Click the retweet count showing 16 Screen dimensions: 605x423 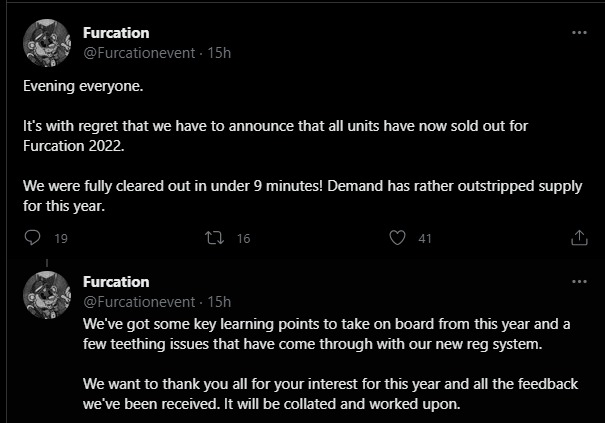pyautogui.click(x=243, y=238)
